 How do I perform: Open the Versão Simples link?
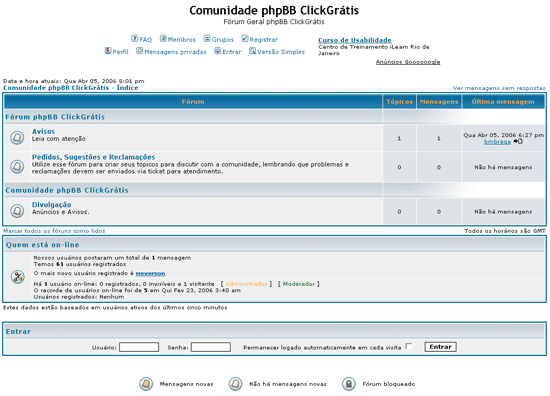(x=281, y=52)
